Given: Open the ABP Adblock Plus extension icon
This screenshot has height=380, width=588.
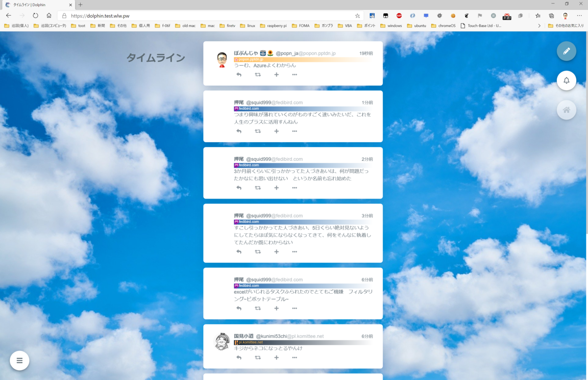Looking at the screenshot, I should point(399,16).
